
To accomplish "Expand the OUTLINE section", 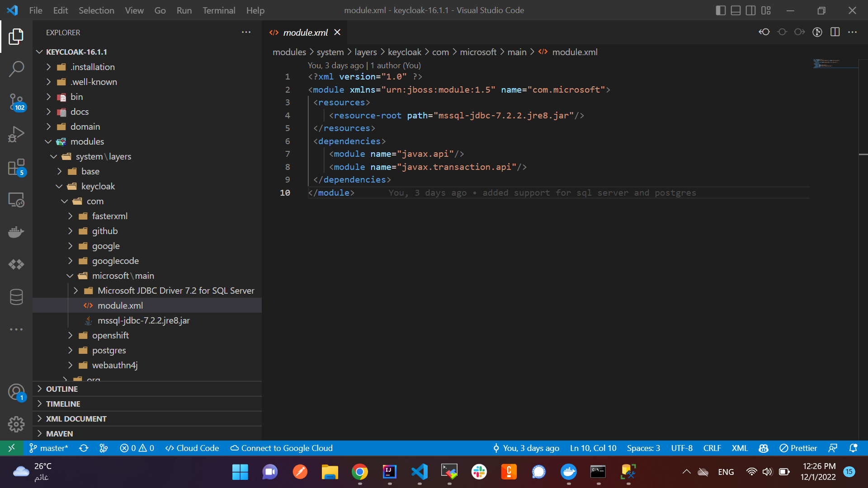I will click(x=62, y=389).
